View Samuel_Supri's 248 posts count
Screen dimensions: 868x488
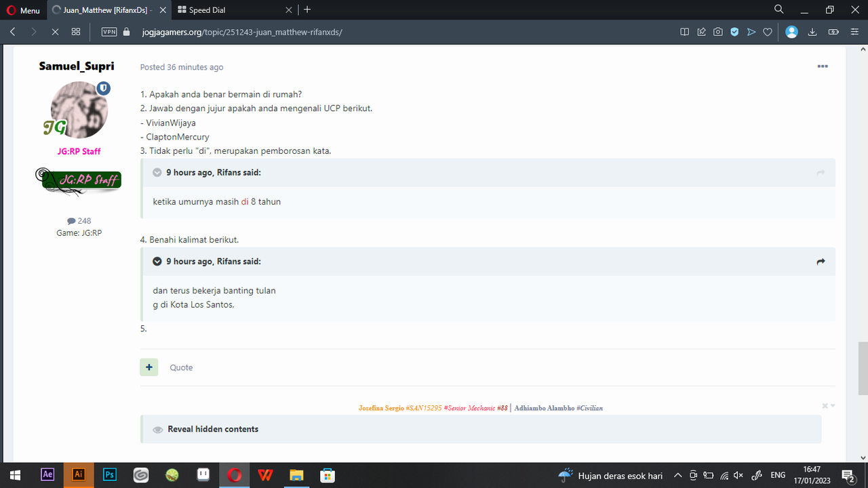click(79, 221)
